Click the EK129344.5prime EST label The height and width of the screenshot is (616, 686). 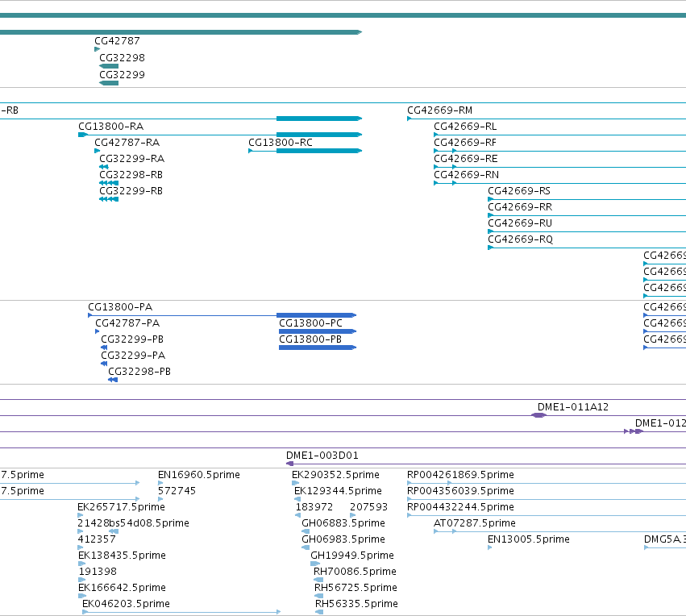[338, 491]
